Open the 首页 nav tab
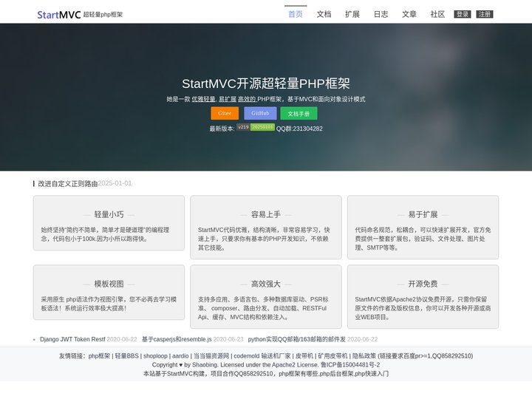The width and height of the screenshot is (532, 399). (296, 14)
